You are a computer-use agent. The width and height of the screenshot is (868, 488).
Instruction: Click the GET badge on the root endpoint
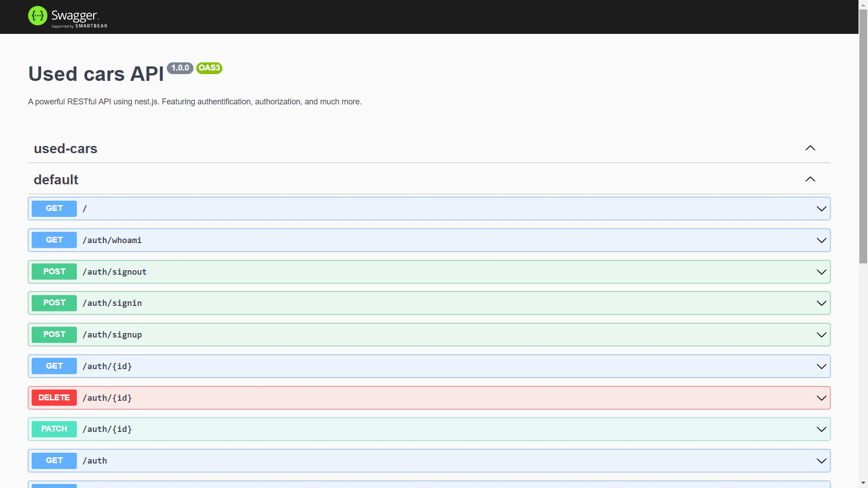pos(54,208)
